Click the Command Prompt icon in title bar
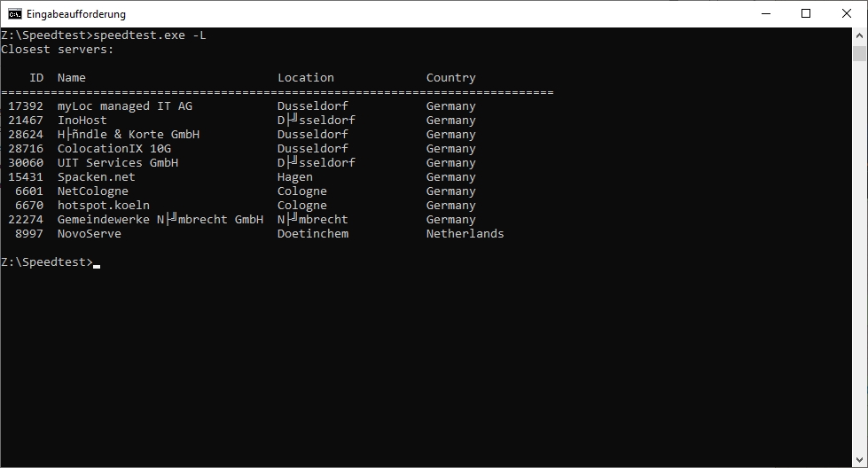 pyautogui.click(x=15, y=14)
